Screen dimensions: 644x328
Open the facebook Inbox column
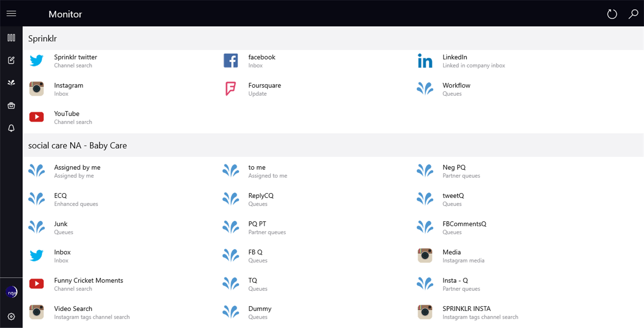(x=262, y=61)
